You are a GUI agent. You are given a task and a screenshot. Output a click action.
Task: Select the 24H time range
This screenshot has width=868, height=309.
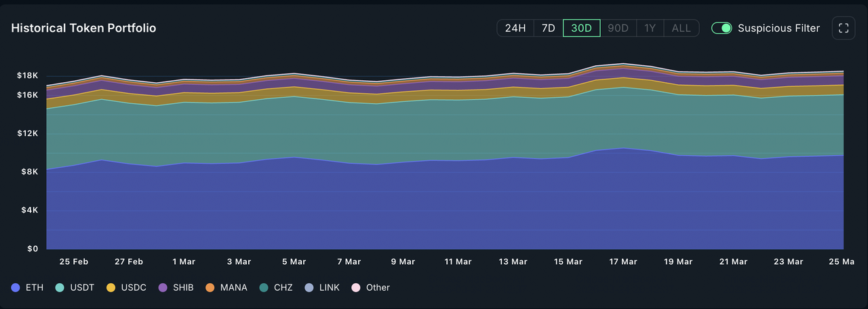(x=515, y=28)
